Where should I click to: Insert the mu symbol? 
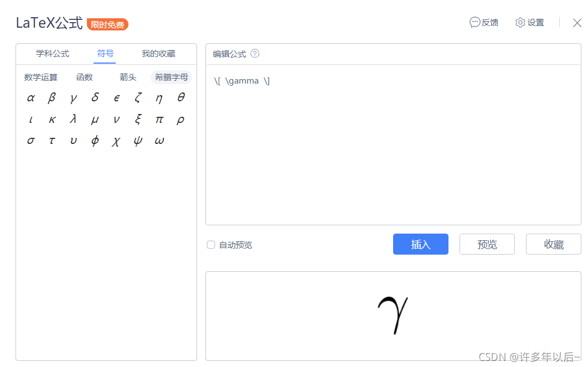pos(95,120)
